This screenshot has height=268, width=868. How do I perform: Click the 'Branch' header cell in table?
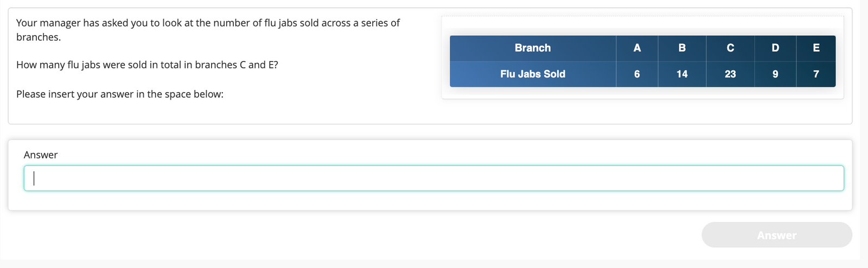click(x=533, y=48)
